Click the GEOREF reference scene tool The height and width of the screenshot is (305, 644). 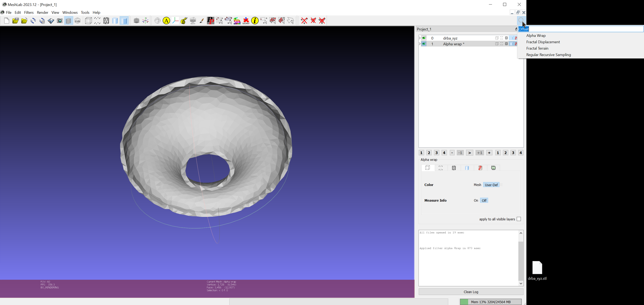click(246, 21)
